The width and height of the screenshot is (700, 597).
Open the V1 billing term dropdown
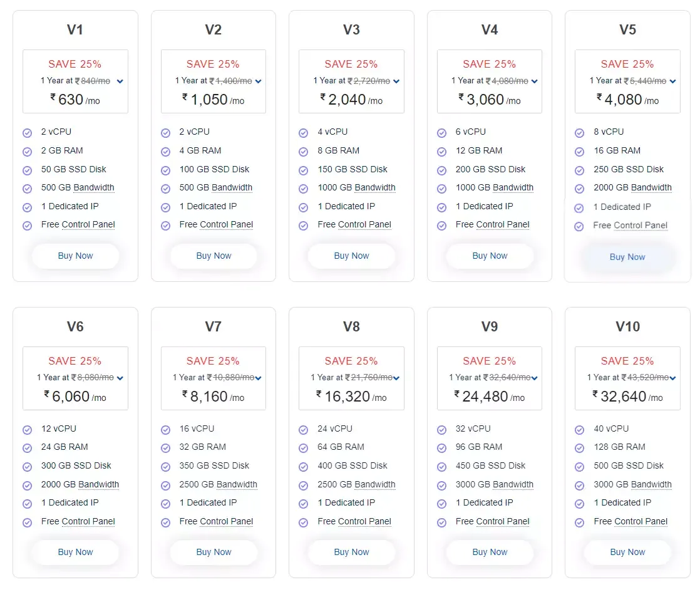[120, 81]
